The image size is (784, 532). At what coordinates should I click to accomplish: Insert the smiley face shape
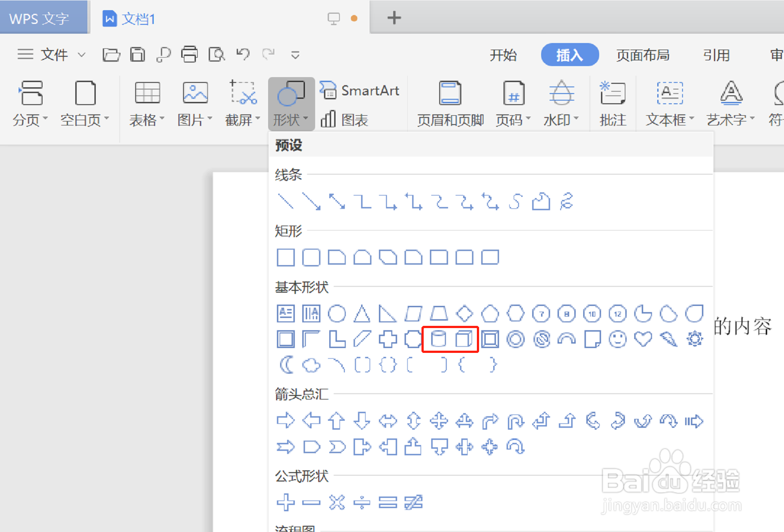(x=617, y=339)
